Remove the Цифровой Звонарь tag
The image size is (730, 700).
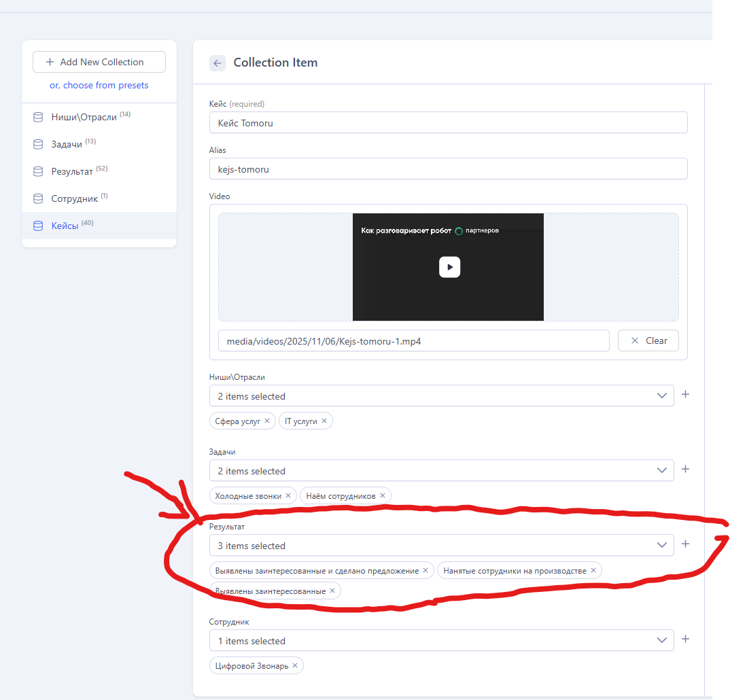pos(295,665)
